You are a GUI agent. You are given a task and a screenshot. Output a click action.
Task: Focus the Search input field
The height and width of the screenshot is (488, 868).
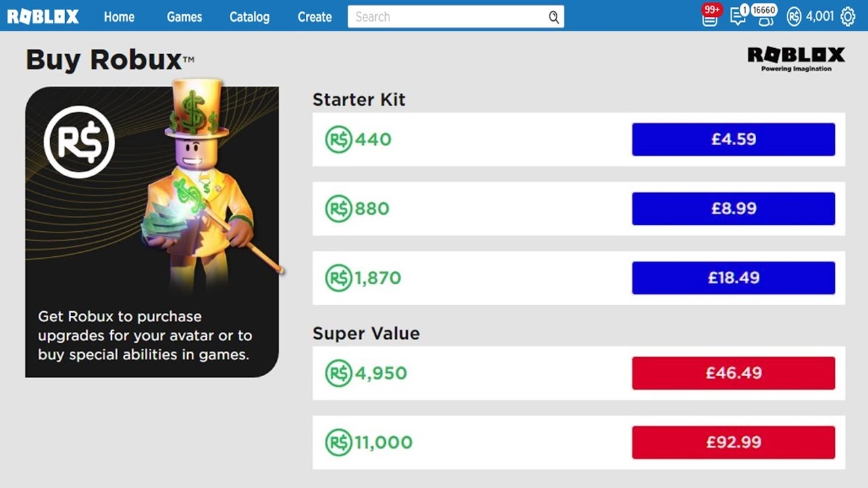click(x=448, y=17)
